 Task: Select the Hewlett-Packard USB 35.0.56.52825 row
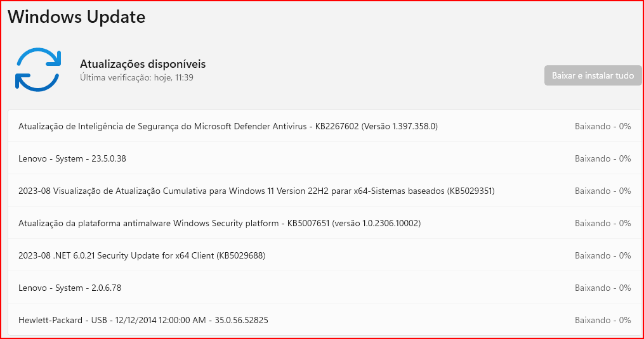pos(324,320)
